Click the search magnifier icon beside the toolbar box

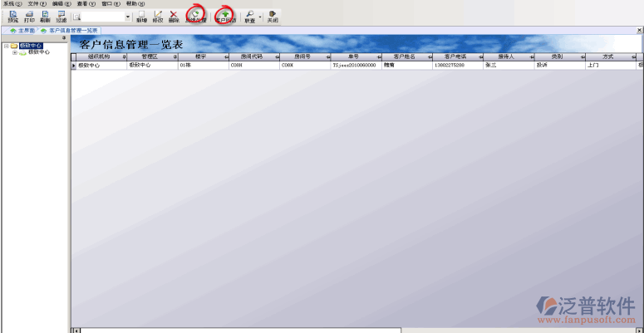click(x=76, y=17)
